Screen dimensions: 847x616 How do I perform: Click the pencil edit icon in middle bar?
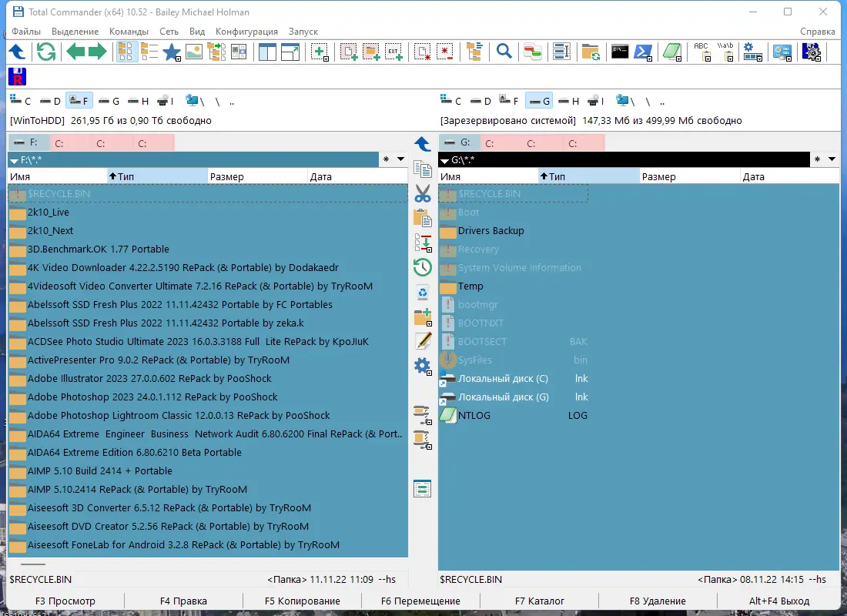[x=423, y=342]
